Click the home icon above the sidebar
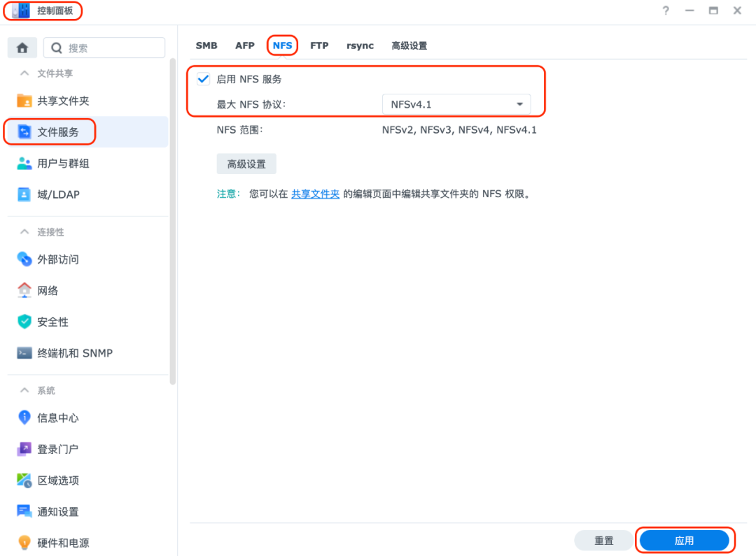 point(22,47)
